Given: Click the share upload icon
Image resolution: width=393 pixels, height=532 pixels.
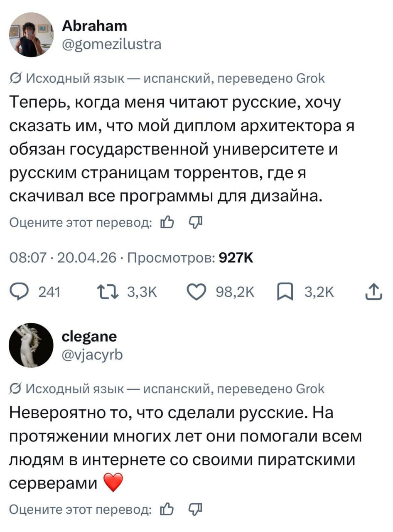Looking at the screenshot, I should [373, 292].
